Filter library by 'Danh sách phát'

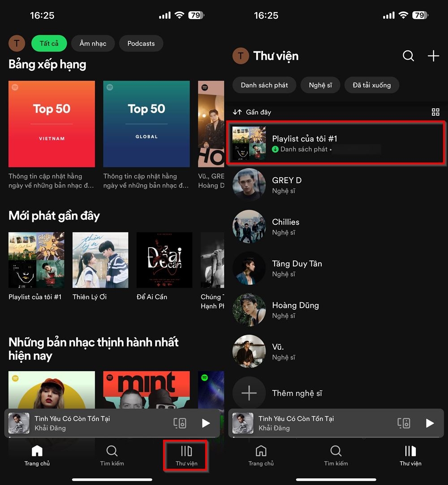264,85
